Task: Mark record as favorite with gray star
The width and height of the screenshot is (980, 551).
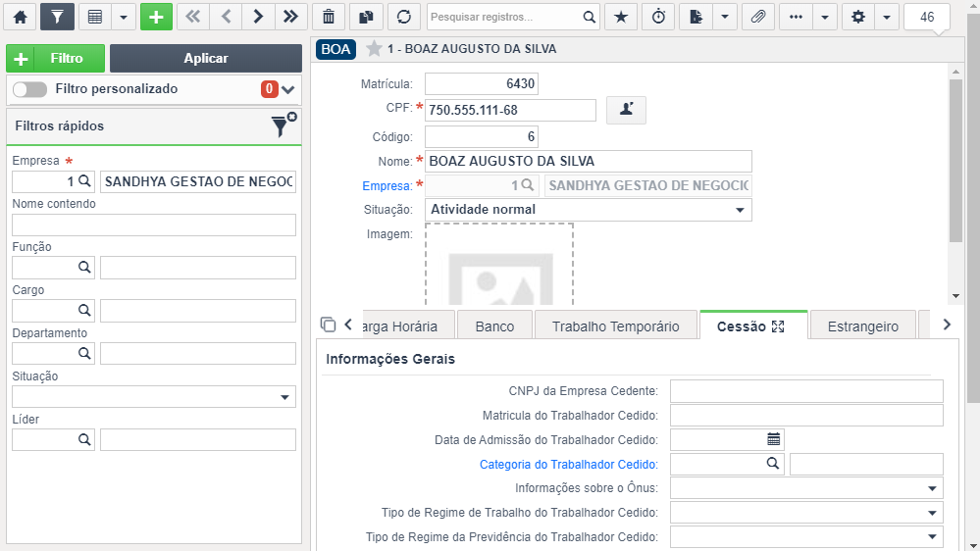Action: click(x=374, y=49)
